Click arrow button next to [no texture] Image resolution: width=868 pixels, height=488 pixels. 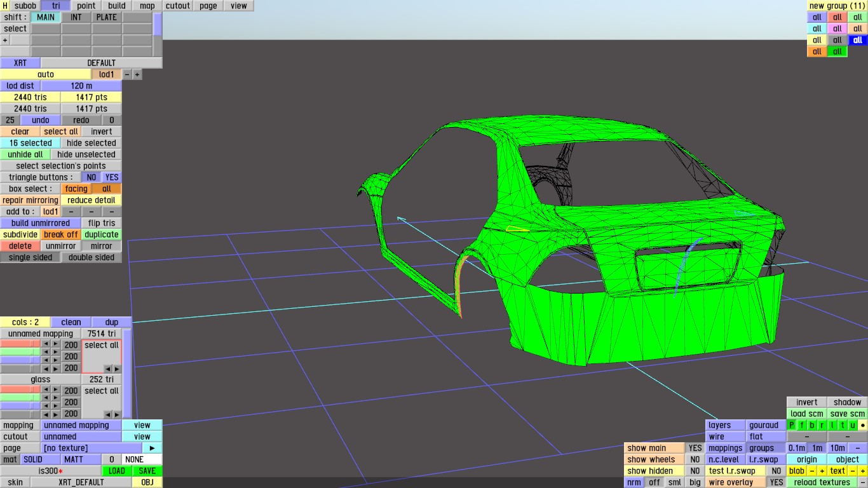point(153,448)
